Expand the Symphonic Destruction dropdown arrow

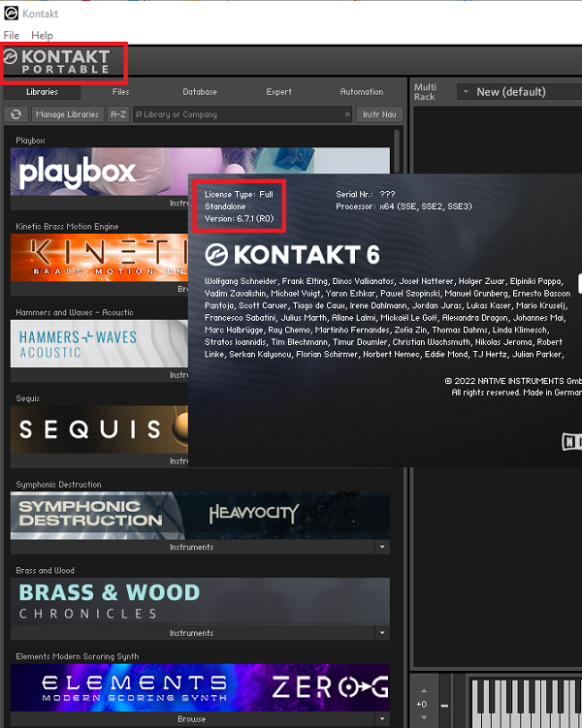(382, 547)
